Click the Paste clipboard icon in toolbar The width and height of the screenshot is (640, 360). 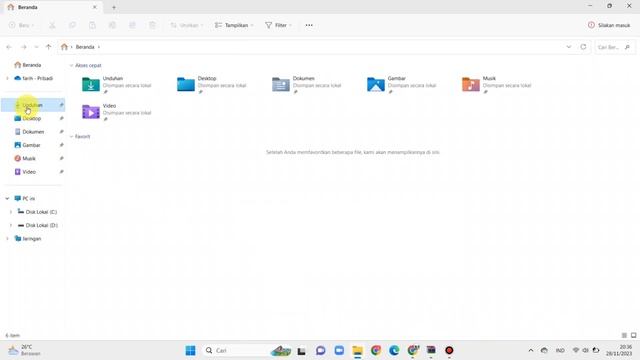coord(92,25)
